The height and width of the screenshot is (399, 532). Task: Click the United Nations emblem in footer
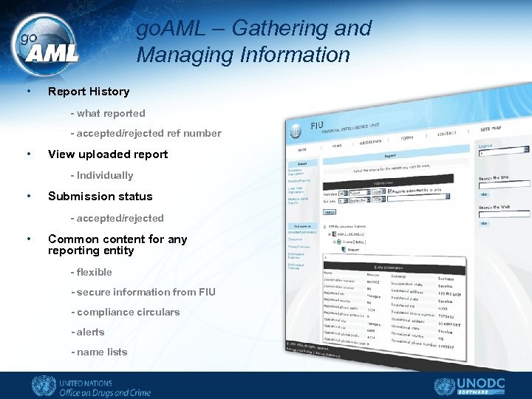pyautogui.click(x=44, y=386)
